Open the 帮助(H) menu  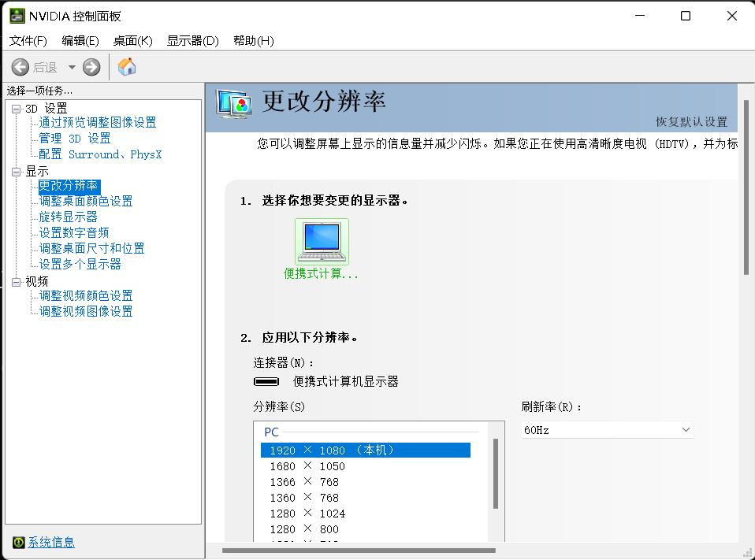pos(253,41)
